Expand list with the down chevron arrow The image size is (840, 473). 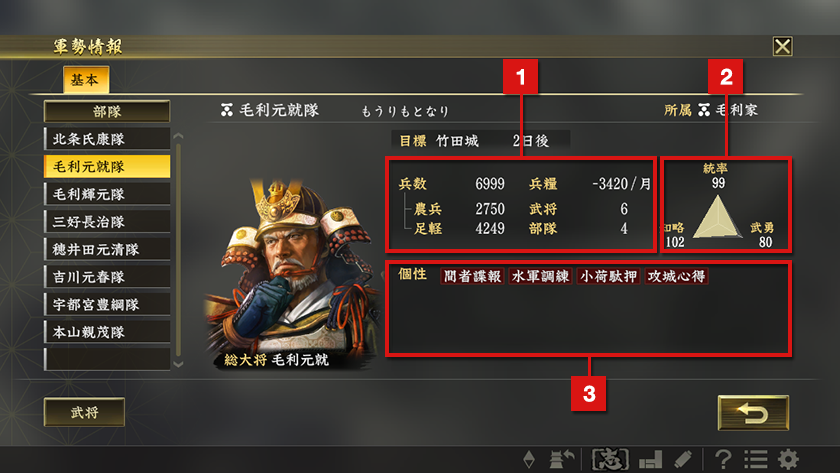coord(178,364)
